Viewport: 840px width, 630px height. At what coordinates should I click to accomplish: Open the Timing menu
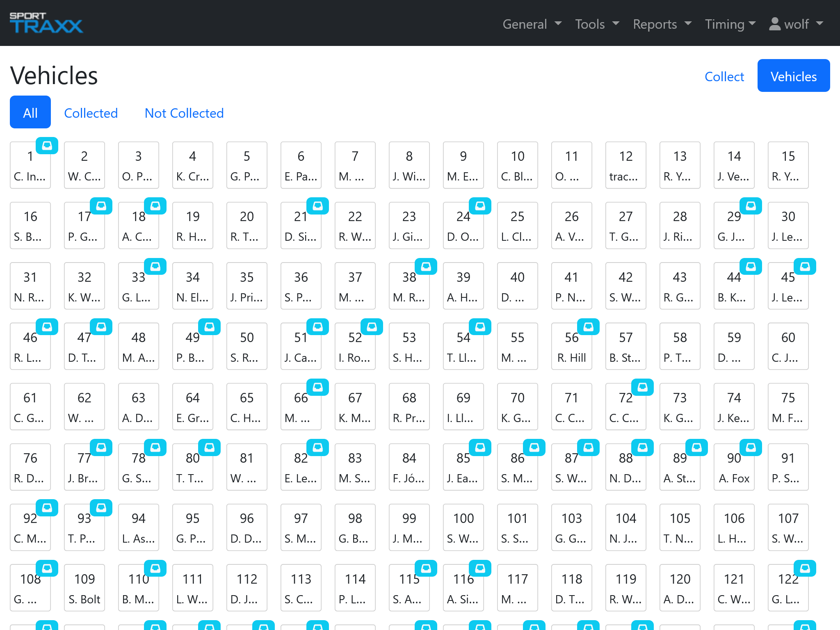coord(730,24)
